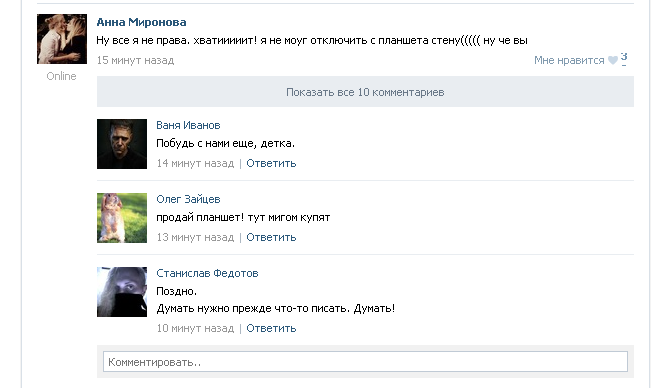Open Станислав Федотов's avatar image
The width and height of the screenshot is (666, 388).
tap(122, 292)
